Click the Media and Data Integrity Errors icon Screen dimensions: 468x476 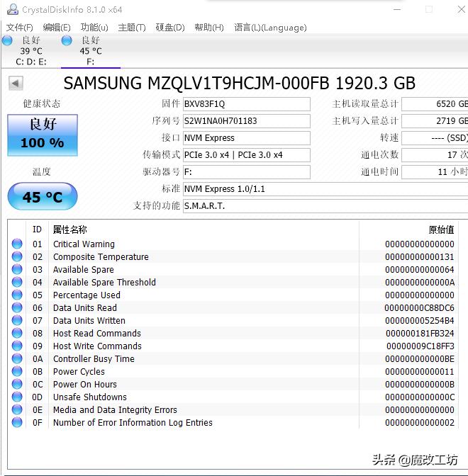click(x=17, y=409)
